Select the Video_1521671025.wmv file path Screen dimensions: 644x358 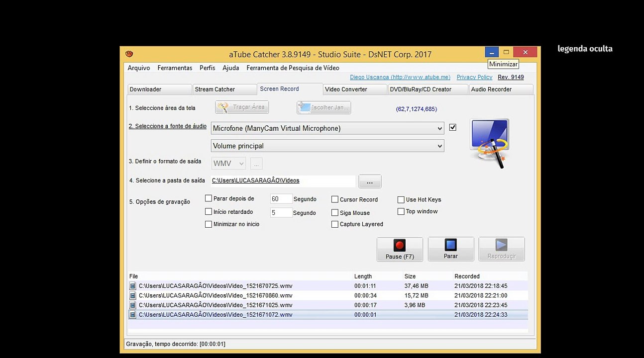[x=215, y=305]
